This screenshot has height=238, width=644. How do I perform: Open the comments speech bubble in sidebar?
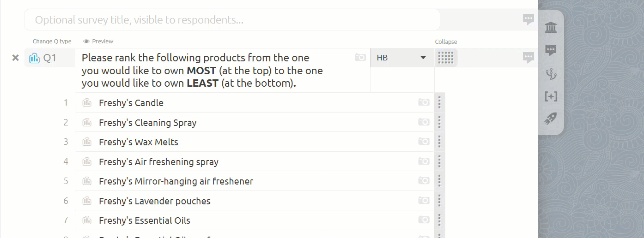click(x=551, y=50)
